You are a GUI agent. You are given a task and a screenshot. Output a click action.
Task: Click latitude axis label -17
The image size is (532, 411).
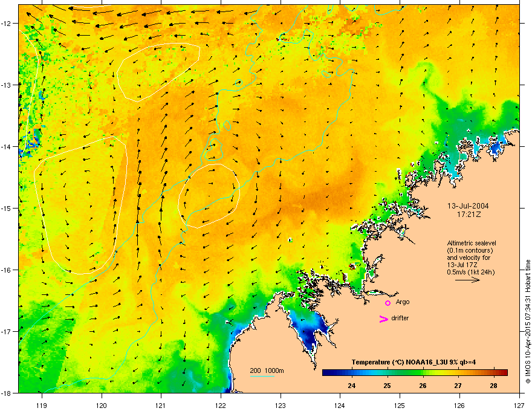pos(7,331)
